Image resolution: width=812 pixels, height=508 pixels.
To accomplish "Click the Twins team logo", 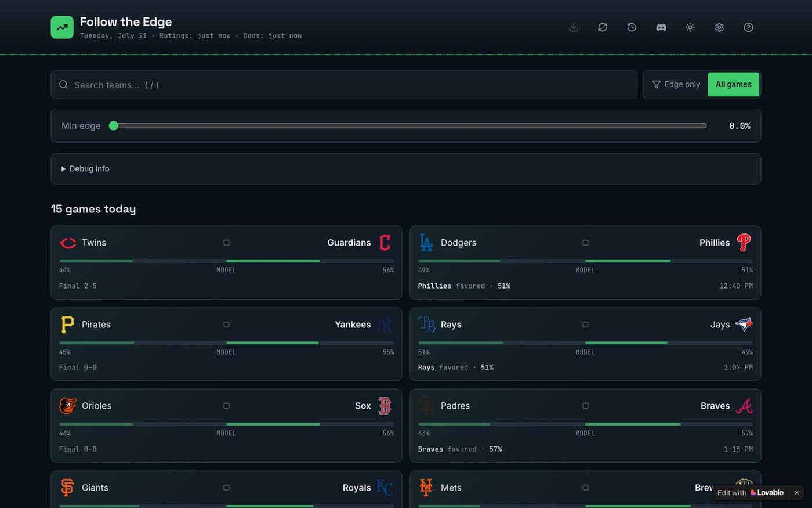I will coord(68,243).
